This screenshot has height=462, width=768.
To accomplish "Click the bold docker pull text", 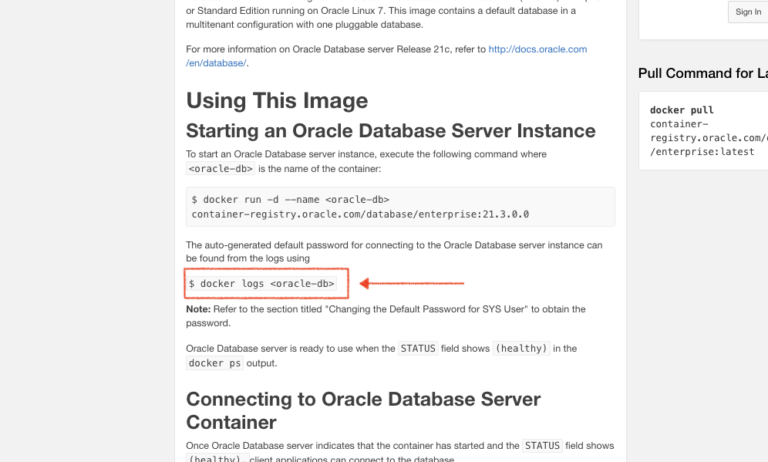I will point(681,110).
